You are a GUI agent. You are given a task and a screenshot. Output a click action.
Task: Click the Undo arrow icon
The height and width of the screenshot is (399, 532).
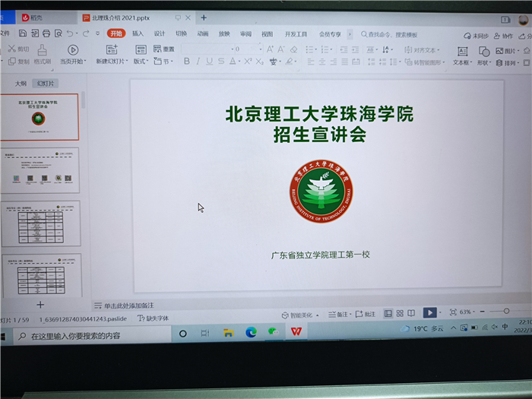click(70, 33)
